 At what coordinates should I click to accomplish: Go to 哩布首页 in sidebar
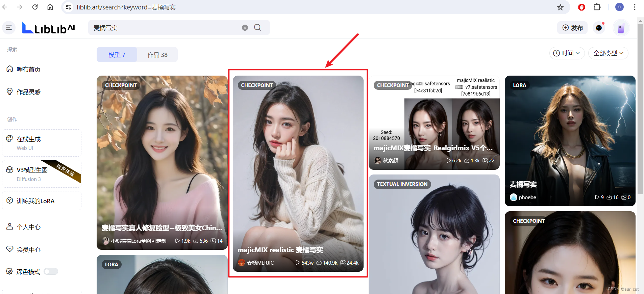pyautogui.click(x=24, y=69)
